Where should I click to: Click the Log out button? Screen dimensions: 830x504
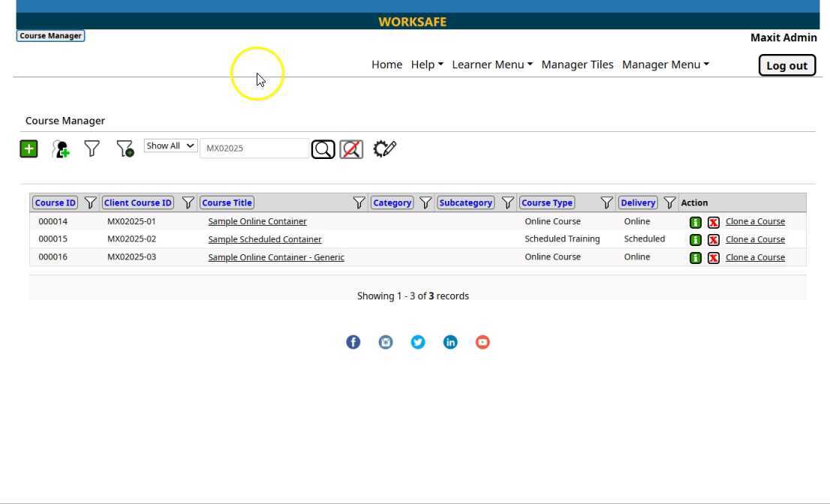pos(786,65)
